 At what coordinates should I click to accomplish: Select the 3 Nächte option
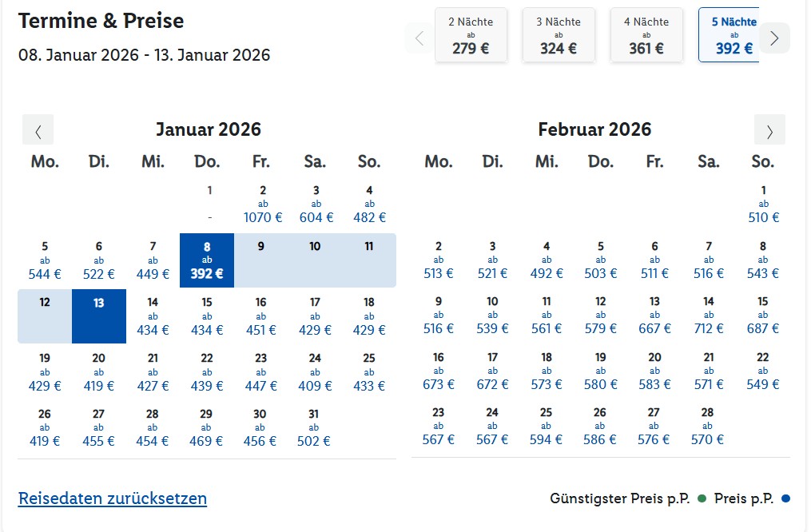coord(559,35)
